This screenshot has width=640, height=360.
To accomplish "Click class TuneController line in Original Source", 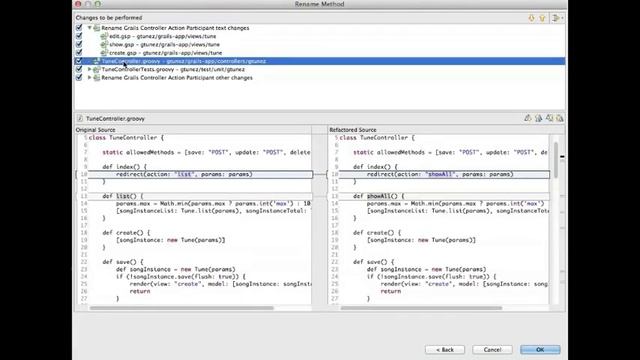I will 126,138.
